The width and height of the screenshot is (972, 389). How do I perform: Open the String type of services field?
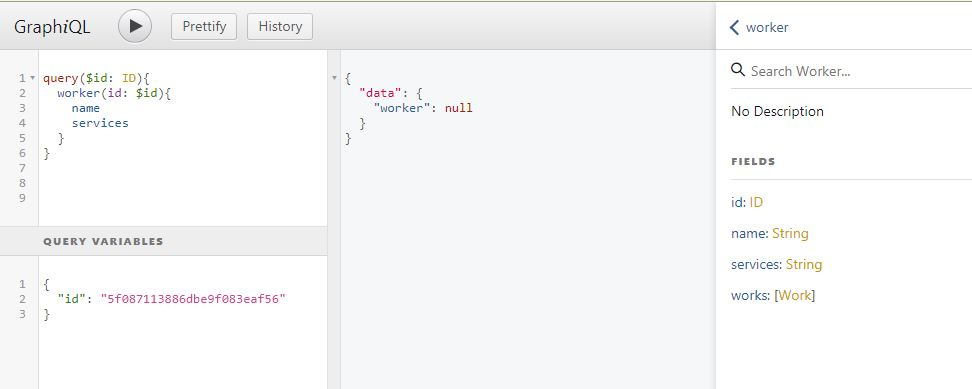804,264
